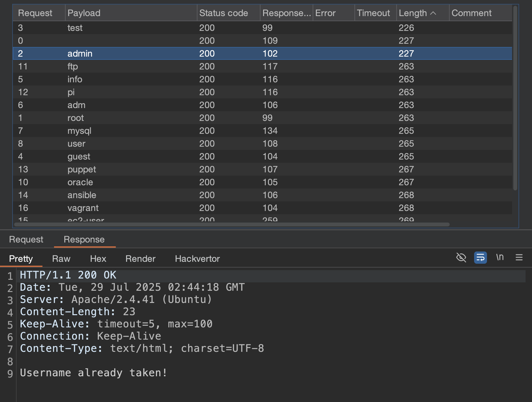Screen dimensions: 532x402
Task: Sort results by the Timeout column header
Action: (x=375, y=13)
